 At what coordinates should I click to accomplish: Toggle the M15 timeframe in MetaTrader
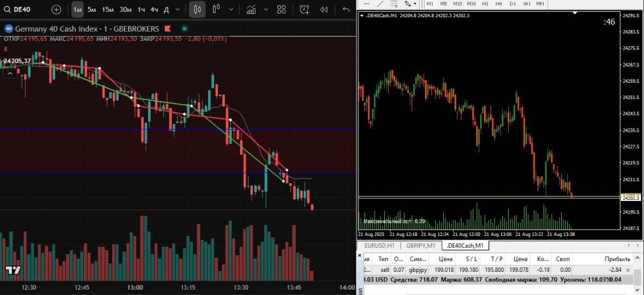click(457, 4)
